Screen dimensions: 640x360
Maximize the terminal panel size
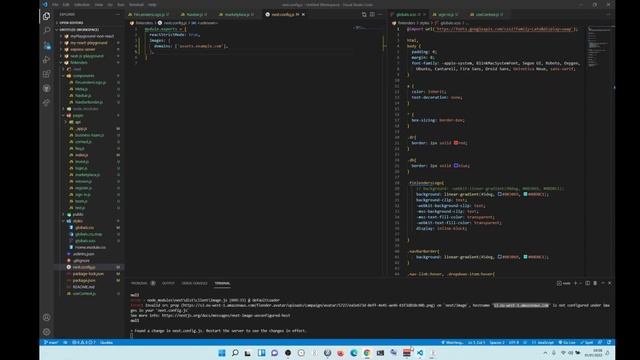pyautogui.click(x=603, y=283)
